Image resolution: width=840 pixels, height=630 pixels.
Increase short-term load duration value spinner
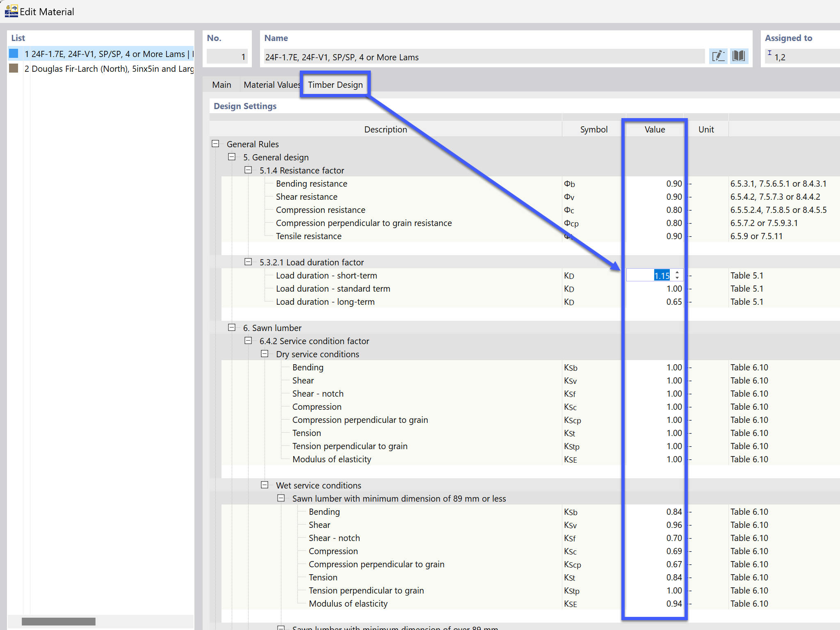677,272
